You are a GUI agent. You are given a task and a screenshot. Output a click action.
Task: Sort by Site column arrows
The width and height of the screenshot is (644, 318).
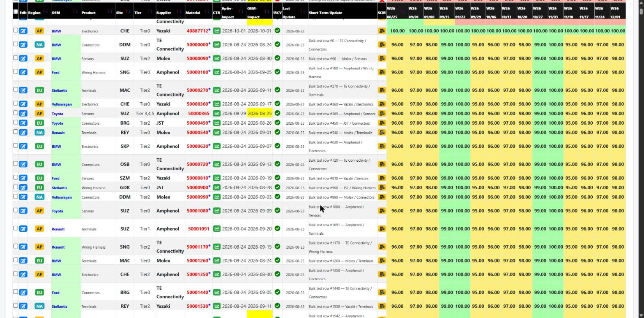[128, 11]
